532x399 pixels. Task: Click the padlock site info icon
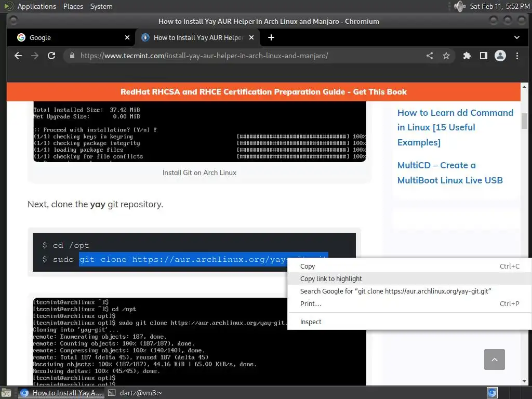coord(72,56)
